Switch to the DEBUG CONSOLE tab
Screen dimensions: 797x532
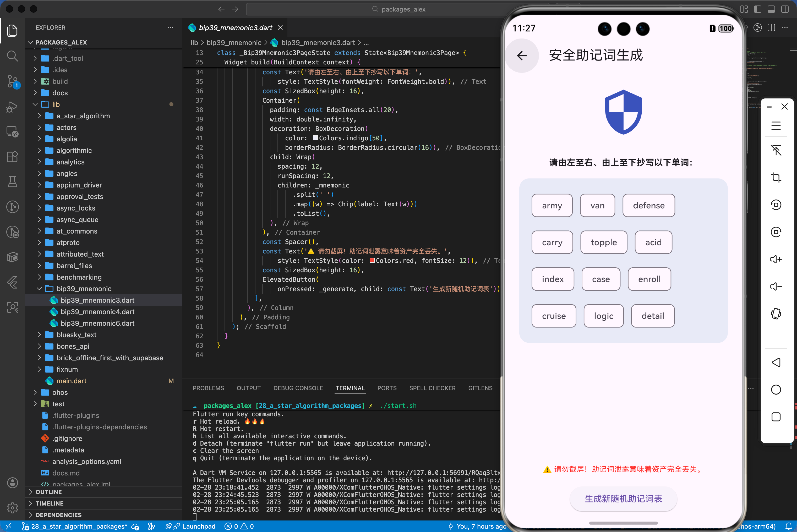click(x=298, y=388)
